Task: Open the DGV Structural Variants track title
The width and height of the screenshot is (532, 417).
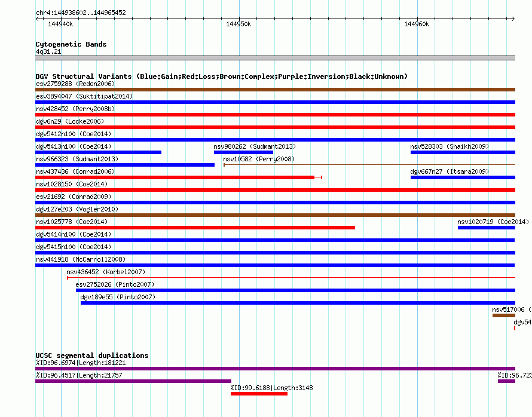Action: [x=221, y=76]
